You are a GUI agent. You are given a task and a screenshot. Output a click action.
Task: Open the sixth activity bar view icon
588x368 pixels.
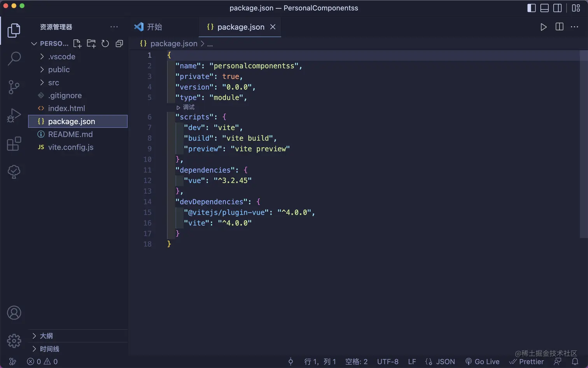[x=14, y=172]
